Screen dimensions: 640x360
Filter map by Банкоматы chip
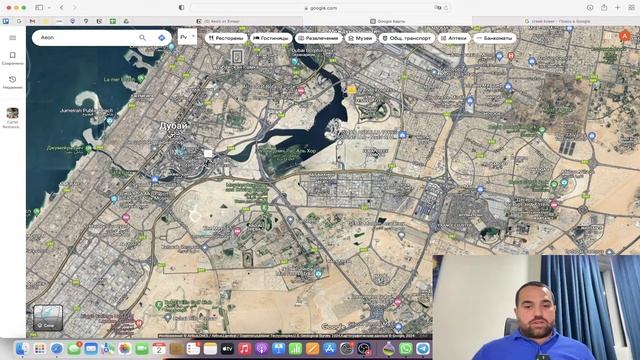494,38
